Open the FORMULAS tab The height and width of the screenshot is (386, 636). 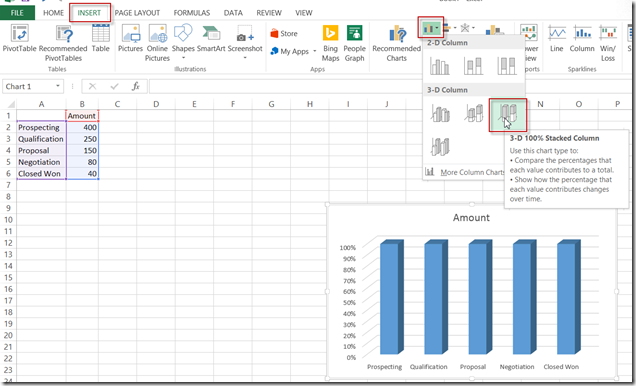(x=192, y=13)
